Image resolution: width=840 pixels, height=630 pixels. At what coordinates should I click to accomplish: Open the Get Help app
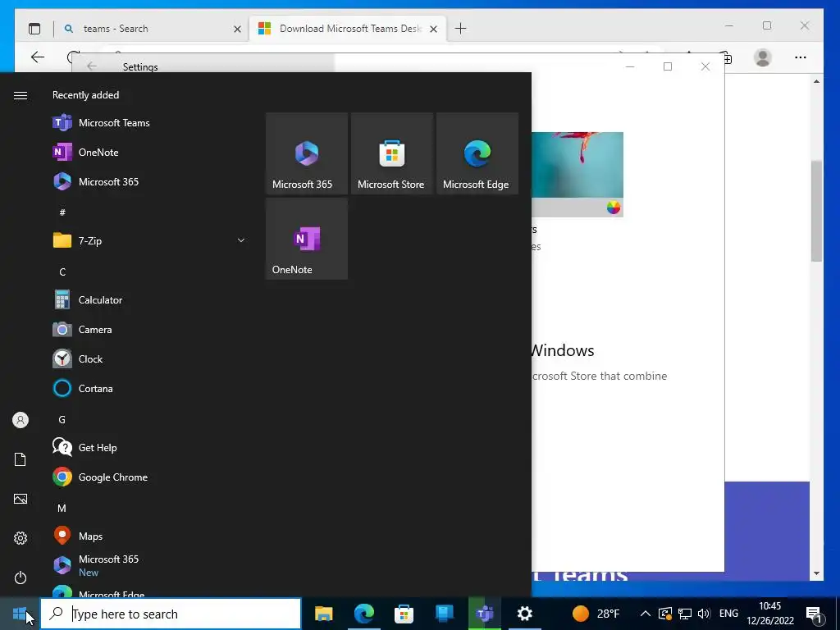point(149,447)
